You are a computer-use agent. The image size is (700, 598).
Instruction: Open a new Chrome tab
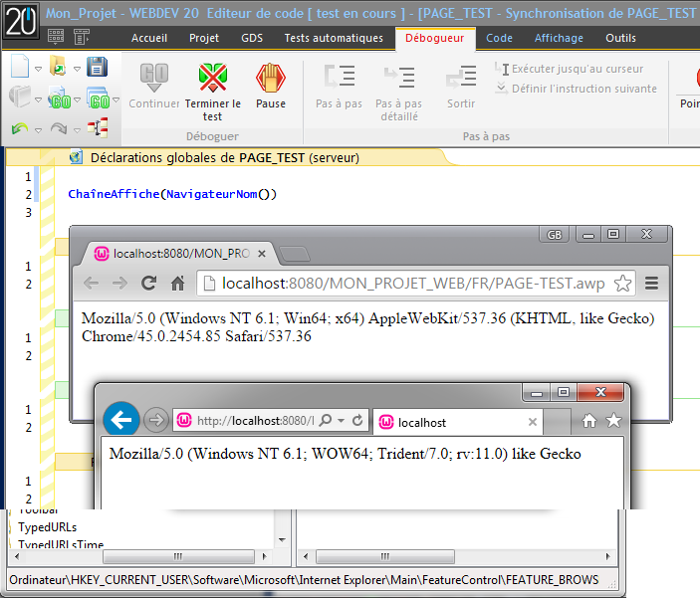(294, 254)
